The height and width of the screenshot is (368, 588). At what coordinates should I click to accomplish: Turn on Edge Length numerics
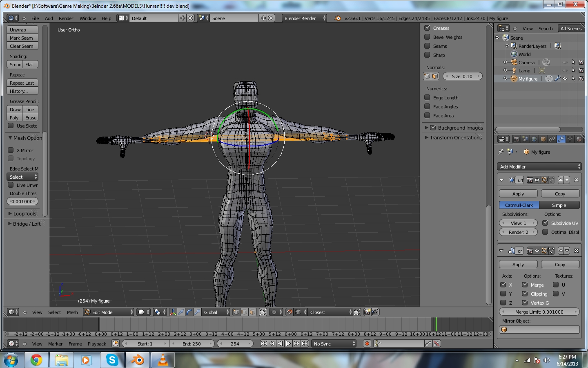coord(427,97)
